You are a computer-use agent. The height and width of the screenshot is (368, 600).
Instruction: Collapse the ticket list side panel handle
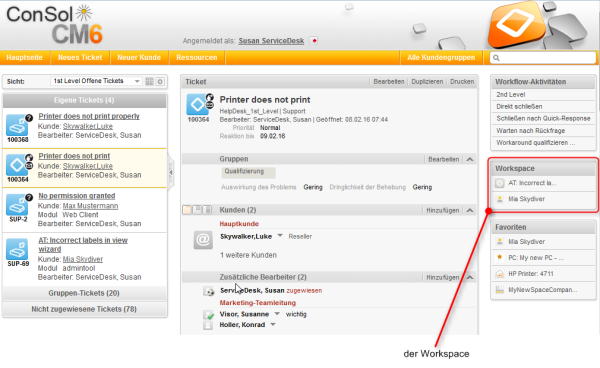171,172
